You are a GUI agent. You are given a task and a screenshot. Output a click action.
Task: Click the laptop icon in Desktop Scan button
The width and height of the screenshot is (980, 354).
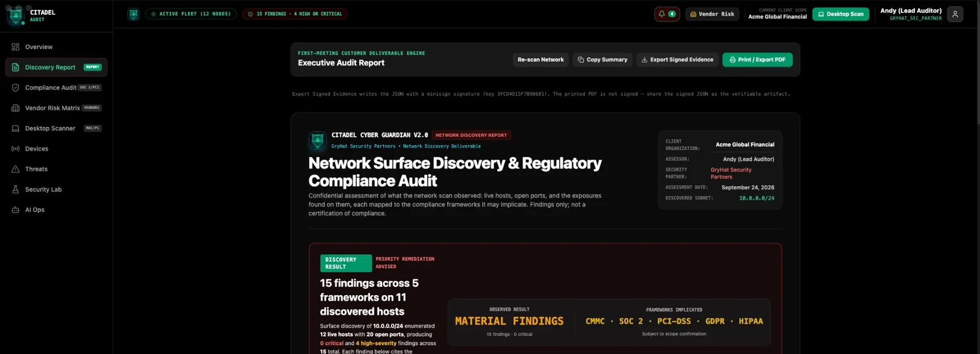coord(821,14)
